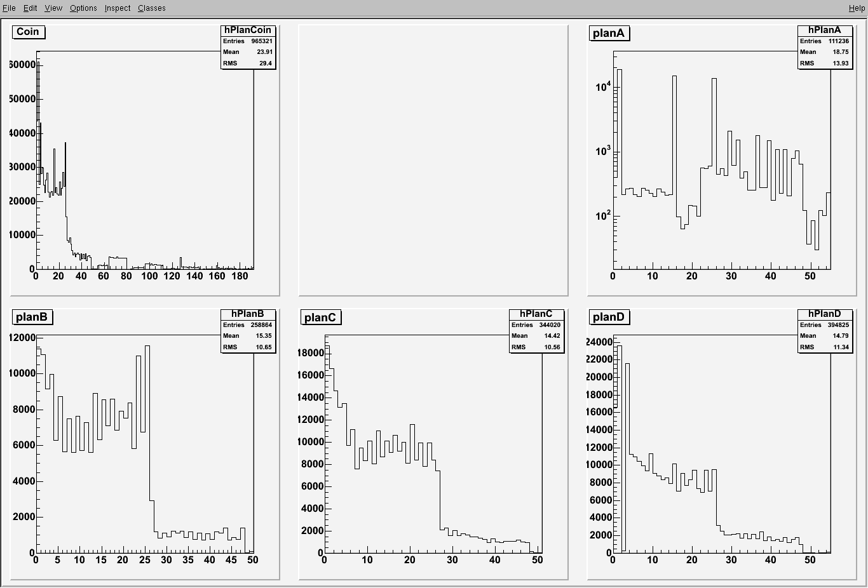Image resolution: width=868 pixels, height=588 pixels.
Task: Click the 45 x-axis label on planB plot
Action: pyautogui.click(x=231, y=560)
